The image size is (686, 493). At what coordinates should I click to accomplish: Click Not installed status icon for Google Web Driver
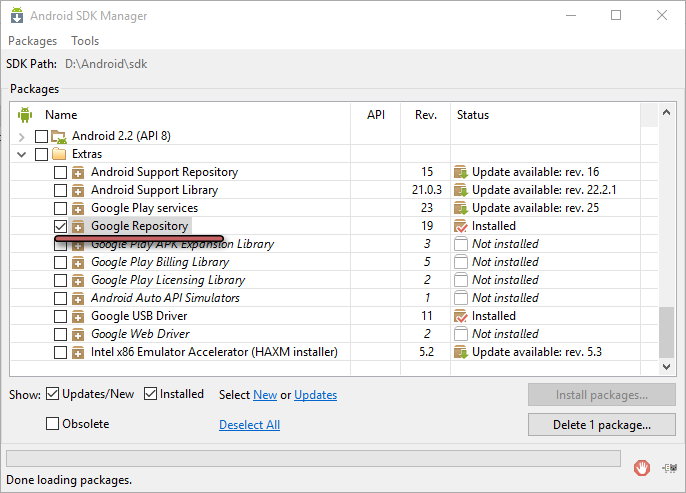[460, 334]
